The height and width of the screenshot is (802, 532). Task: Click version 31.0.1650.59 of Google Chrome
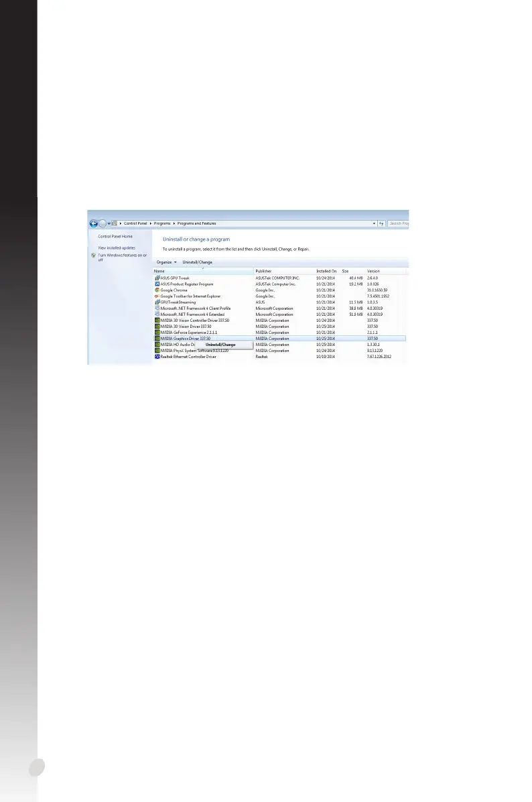377,290
